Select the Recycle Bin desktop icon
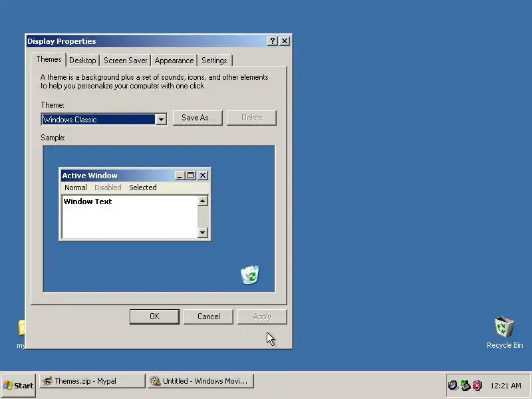532x399 pixels. 505,332
